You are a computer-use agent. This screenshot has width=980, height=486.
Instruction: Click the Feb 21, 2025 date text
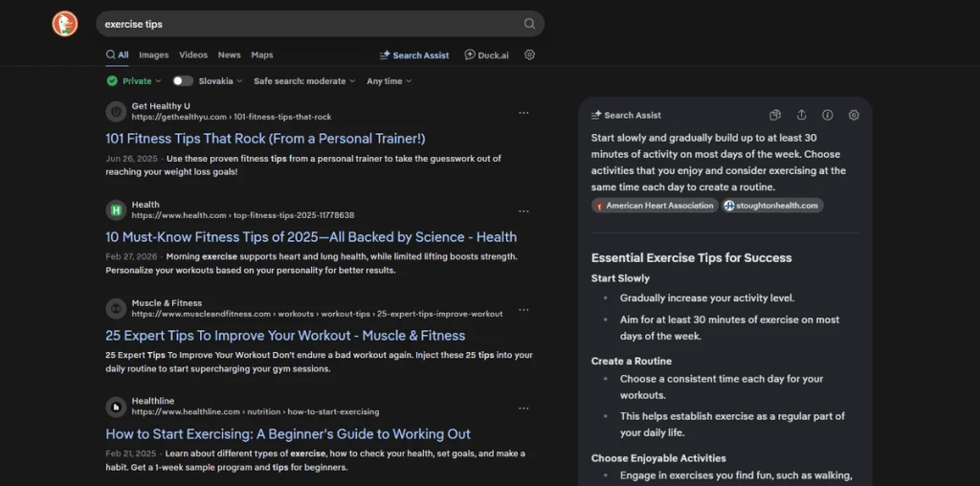point(131,453)
